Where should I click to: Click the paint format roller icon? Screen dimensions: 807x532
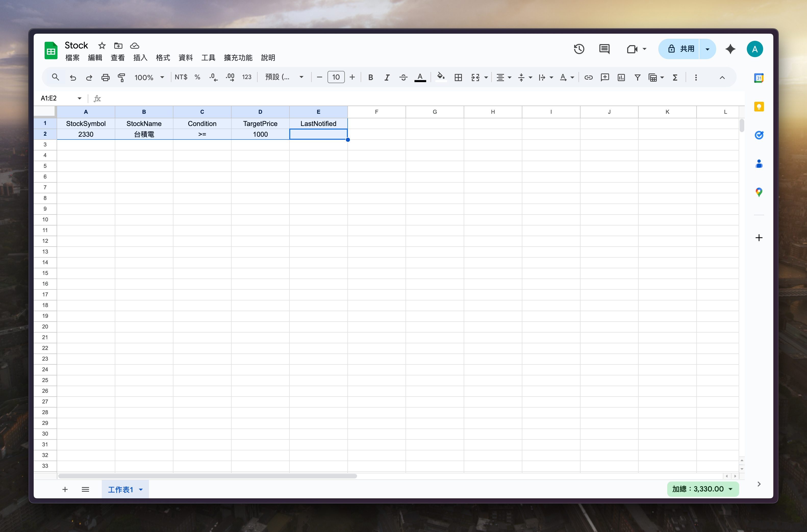coord(121,77)
